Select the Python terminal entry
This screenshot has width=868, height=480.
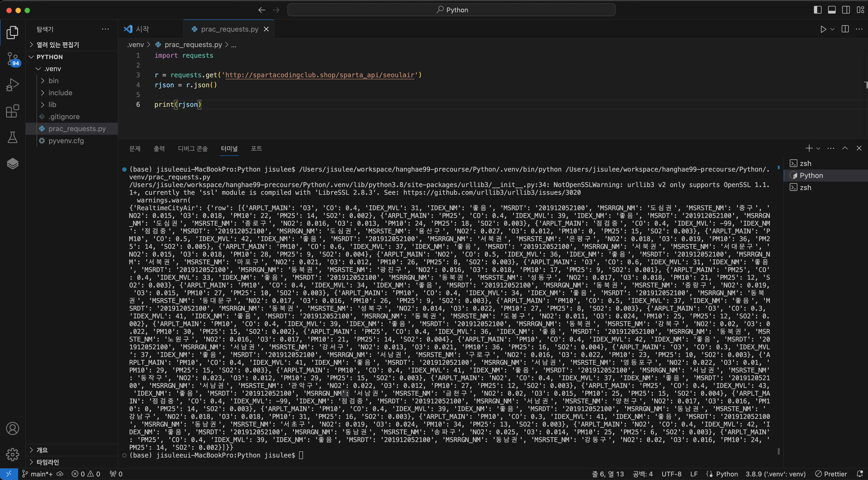[x=826, y=175]
